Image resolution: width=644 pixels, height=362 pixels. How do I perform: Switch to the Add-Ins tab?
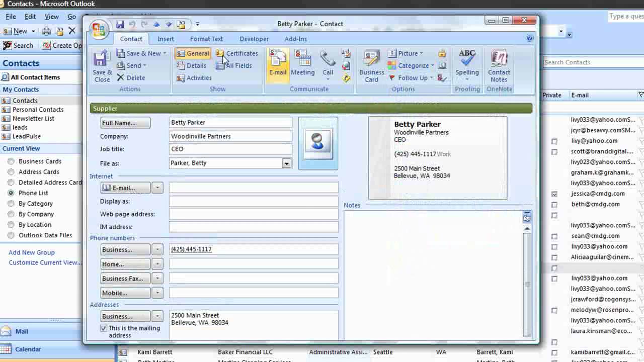pyautogui.click(x=295, y=39)
